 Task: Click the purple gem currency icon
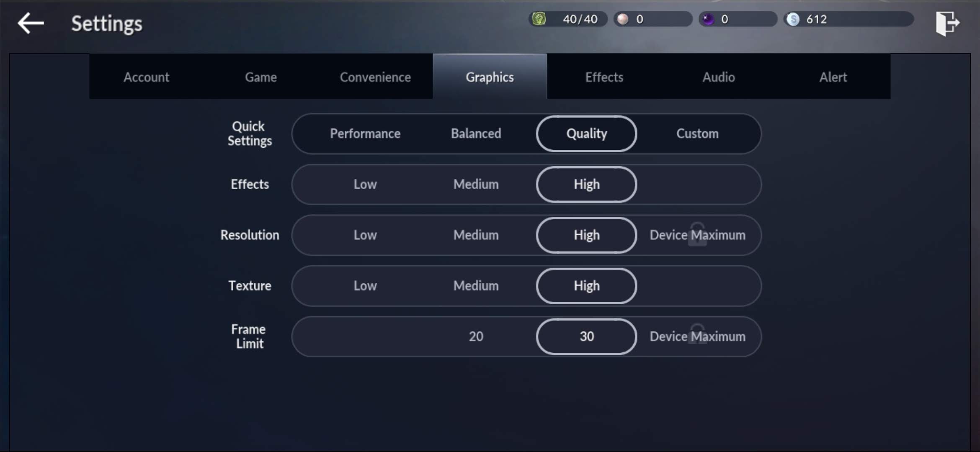pos(707,19)
